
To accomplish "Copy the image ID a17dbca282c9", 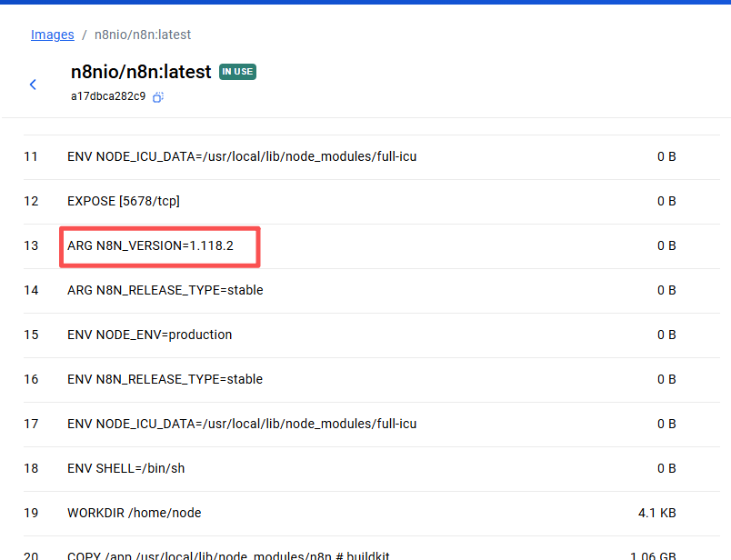I will 158,97.
